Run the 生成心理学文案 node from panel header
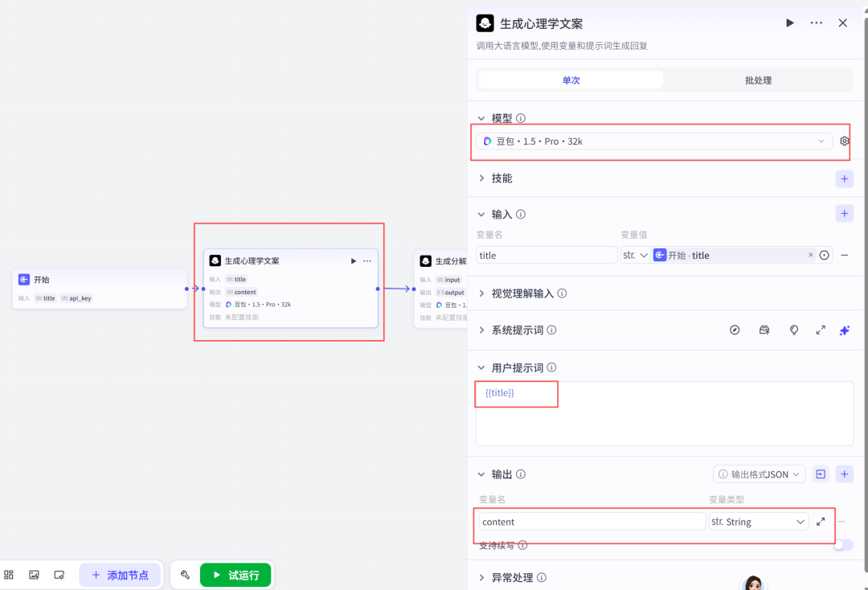Screen dimensions: 868x590 [790, 23]
